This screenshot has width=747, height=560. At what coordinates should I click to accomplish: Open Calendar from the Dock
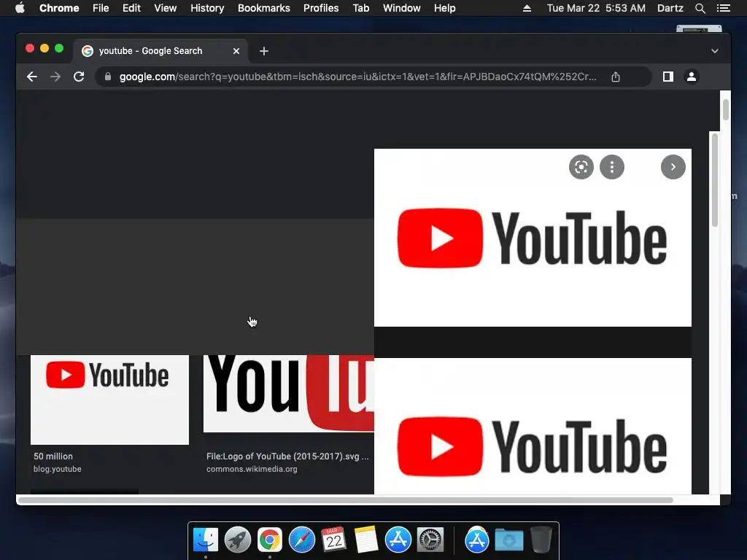[x=333, y=540]
